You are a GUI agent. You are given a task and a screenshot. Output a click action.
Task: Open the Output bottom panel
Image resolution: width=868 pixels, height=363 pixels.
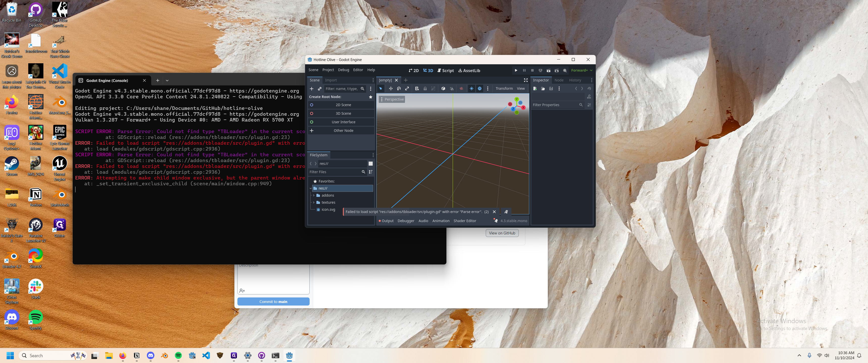(x=386, y=221)
